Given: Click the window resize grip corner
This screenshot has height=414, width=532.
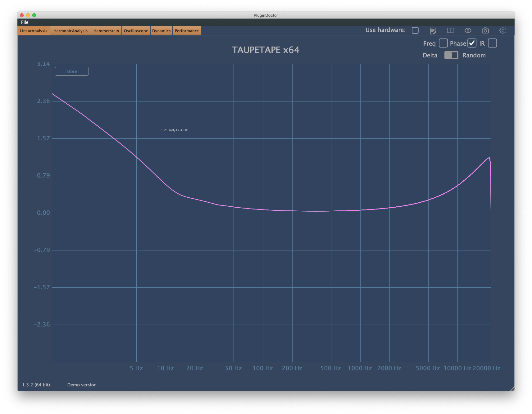Looking at the screenshot, I should 512,388.
